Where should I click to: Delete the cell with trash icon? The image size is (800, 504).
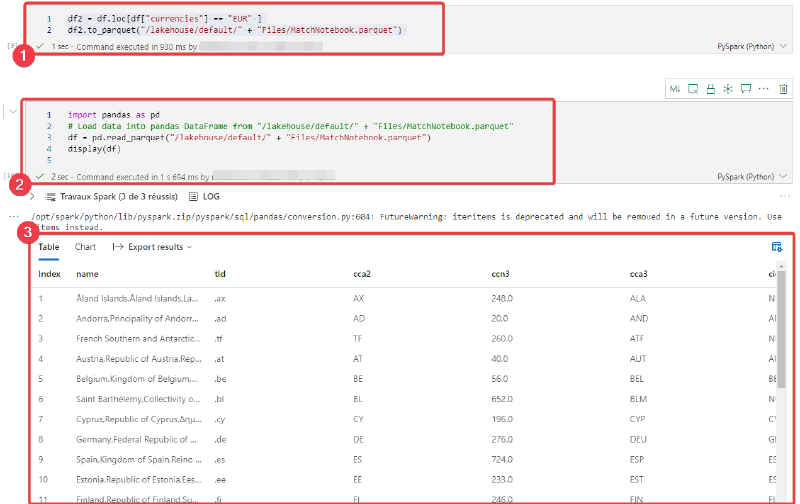coord(783,89)
